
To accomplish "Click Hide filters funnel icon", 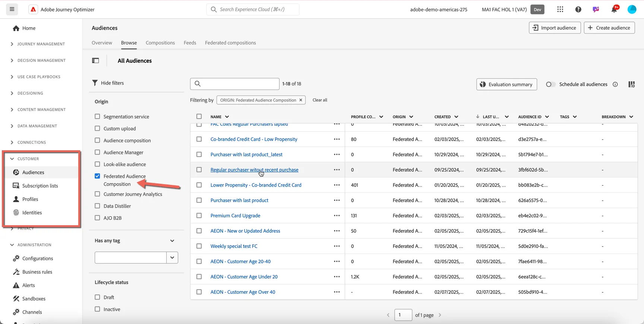I will pos(95,83).
